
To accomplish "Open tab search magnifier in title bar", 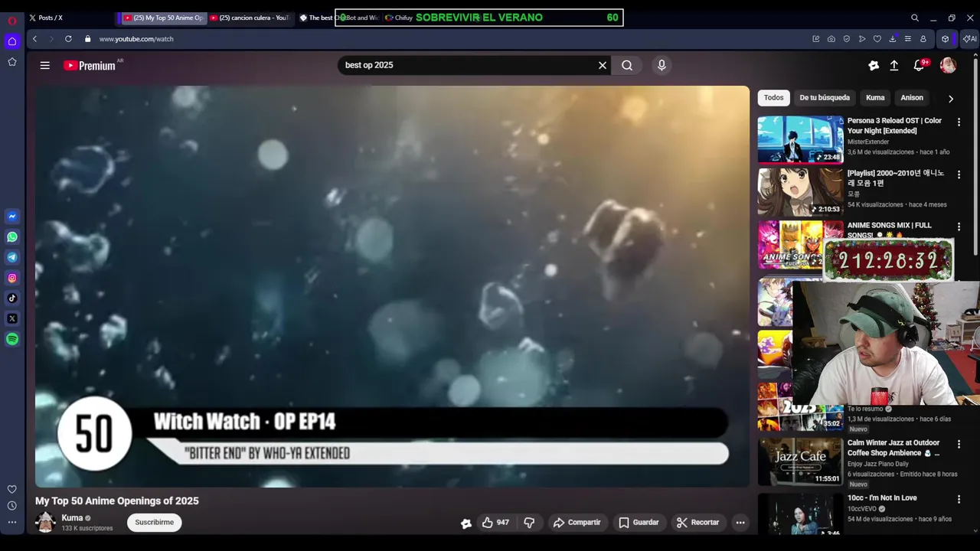I will pyautogui.click(x=915, y=18).
